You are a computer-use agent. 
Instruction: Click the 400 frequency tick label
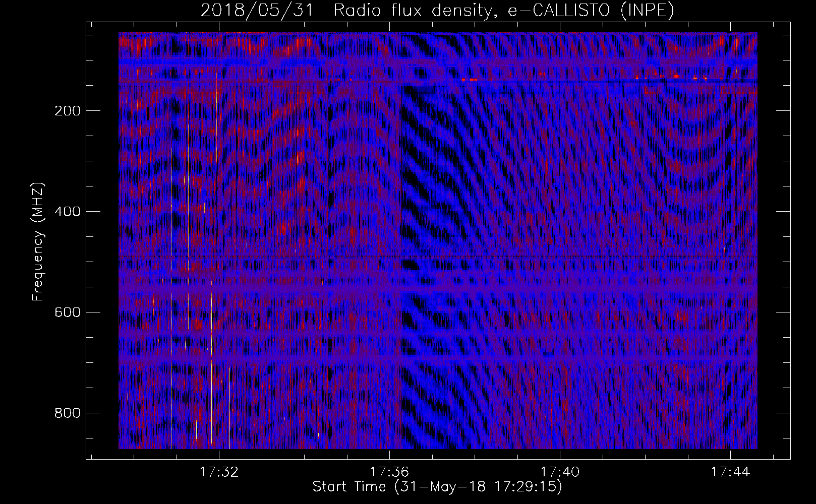click(67, 212)
